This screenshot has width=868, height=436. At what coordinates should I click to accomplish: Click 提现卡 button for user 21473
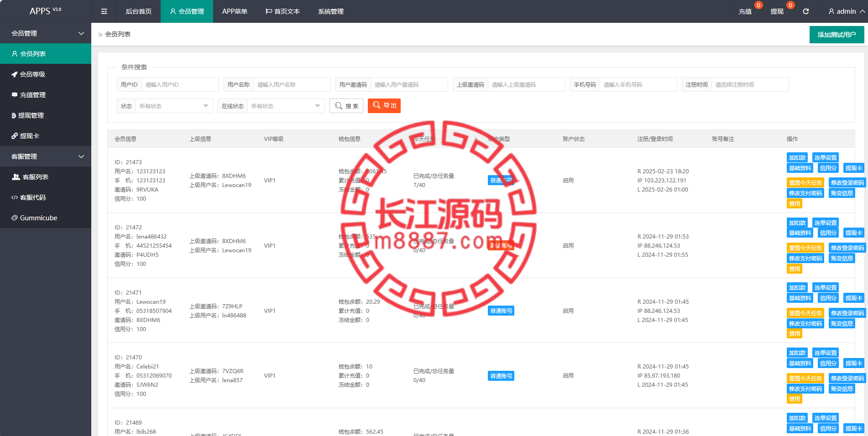coord(854,168)
